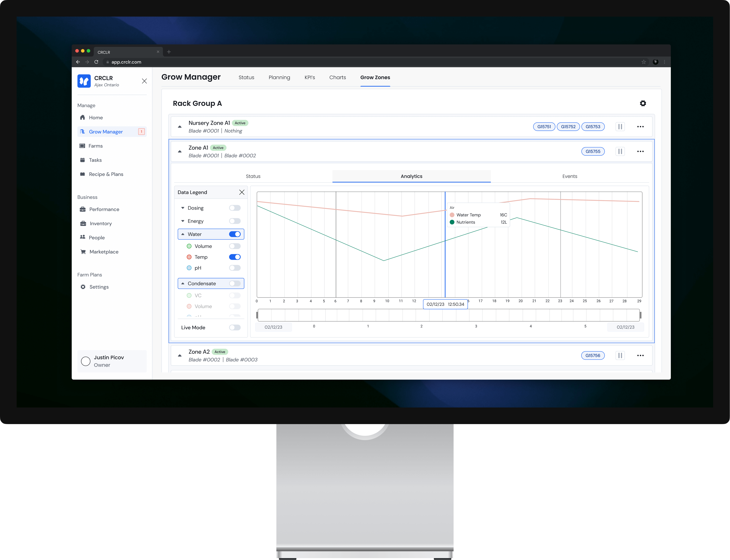730x560 pixels.
Task: Open the Charts tab
Action: click(337, 77)
